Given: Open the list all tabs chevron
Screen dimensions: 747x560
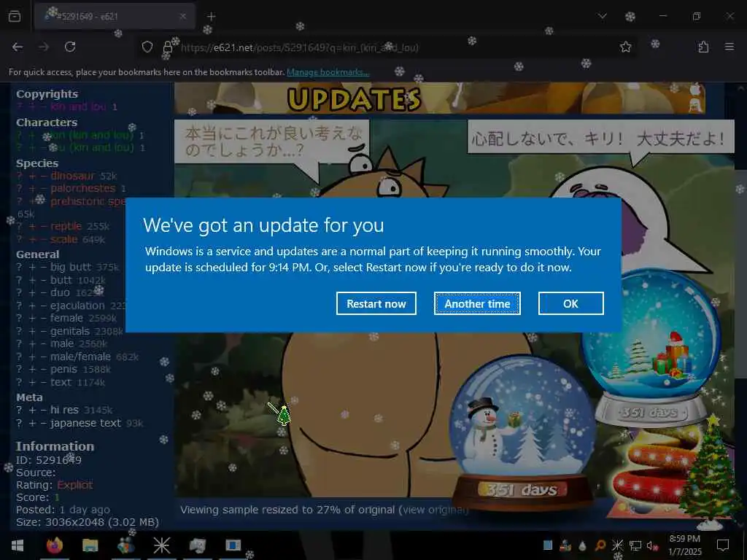Looking at the screenshot, I should click(602, 16).
